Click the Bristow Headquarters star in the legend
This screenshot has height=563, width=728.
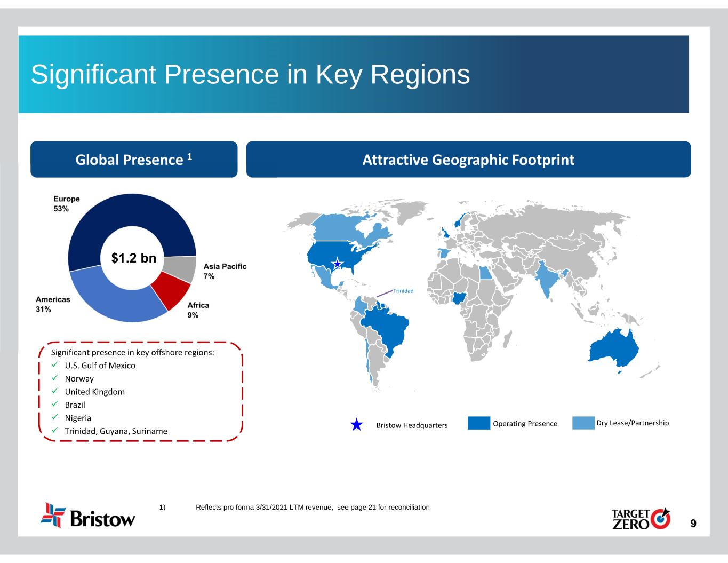point(357,425)
